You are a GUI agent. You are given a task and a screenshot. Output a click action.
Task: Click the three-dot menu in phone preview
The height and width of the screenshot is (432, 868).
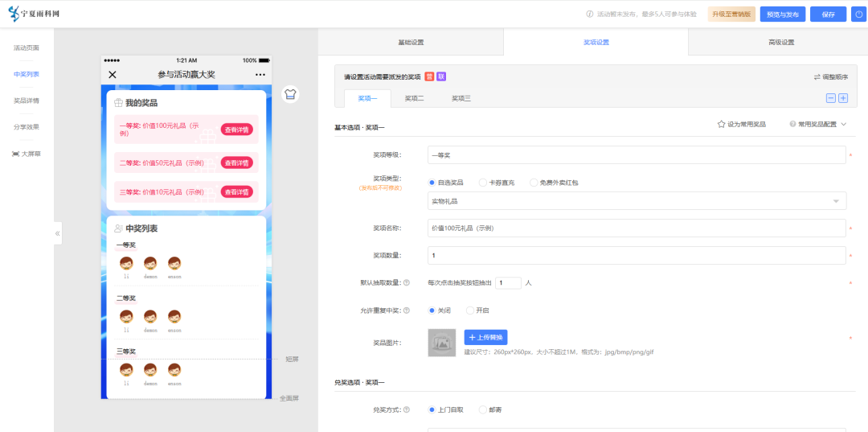pyautogui.click(x=260, y=75)
